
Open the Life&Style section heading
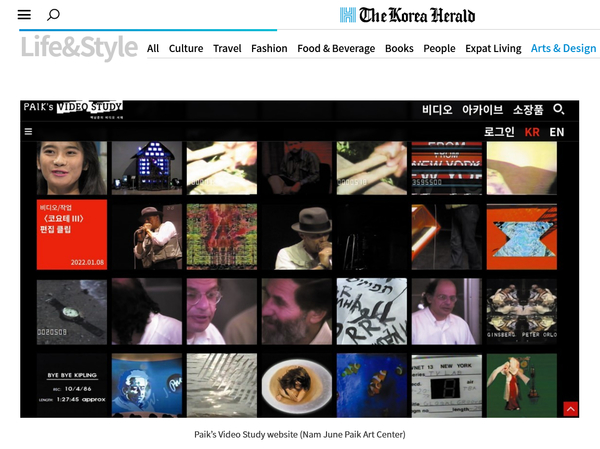pos(79,47)
